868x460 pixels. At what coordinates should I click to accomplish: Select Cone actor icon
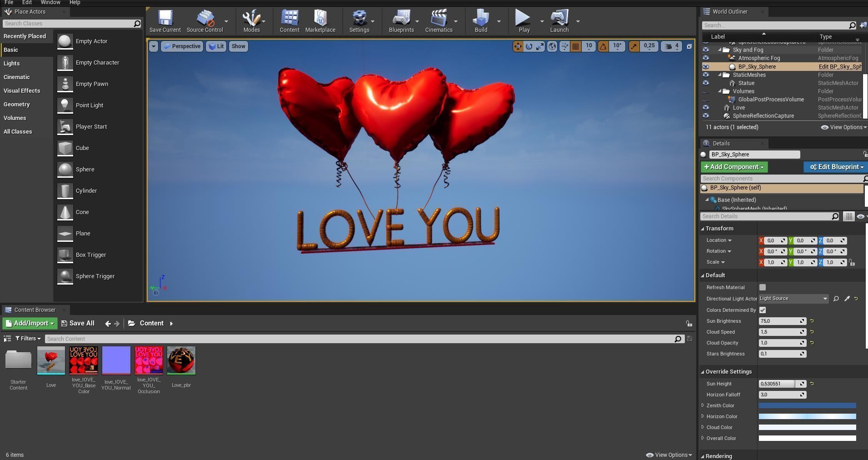coord(65,212)
